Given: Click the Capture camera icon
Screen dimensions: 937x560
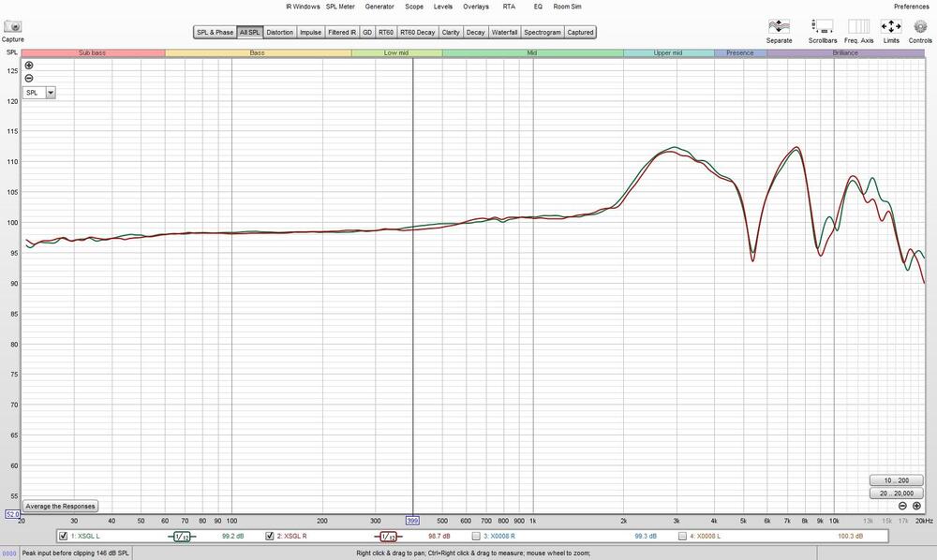Looking at the screenshot, I should coord(13,26).
